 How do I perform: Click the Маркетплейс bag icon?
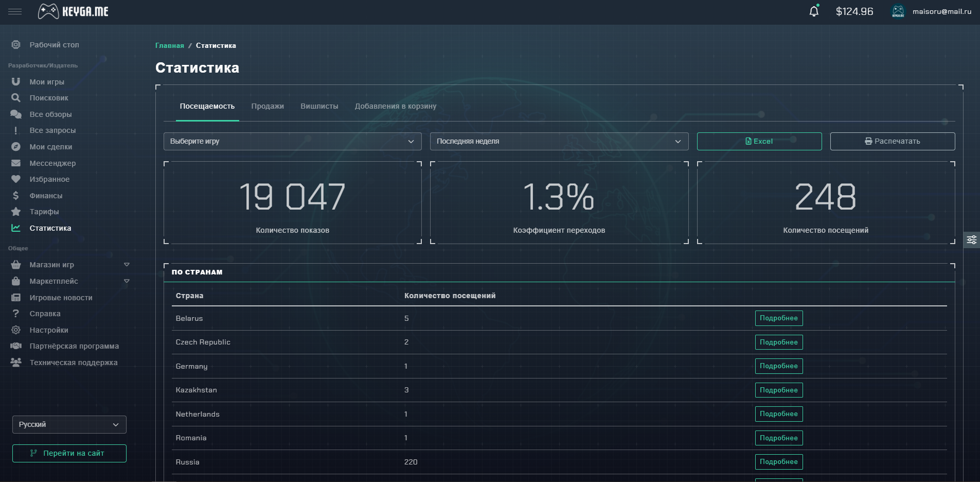pos(16,281)
